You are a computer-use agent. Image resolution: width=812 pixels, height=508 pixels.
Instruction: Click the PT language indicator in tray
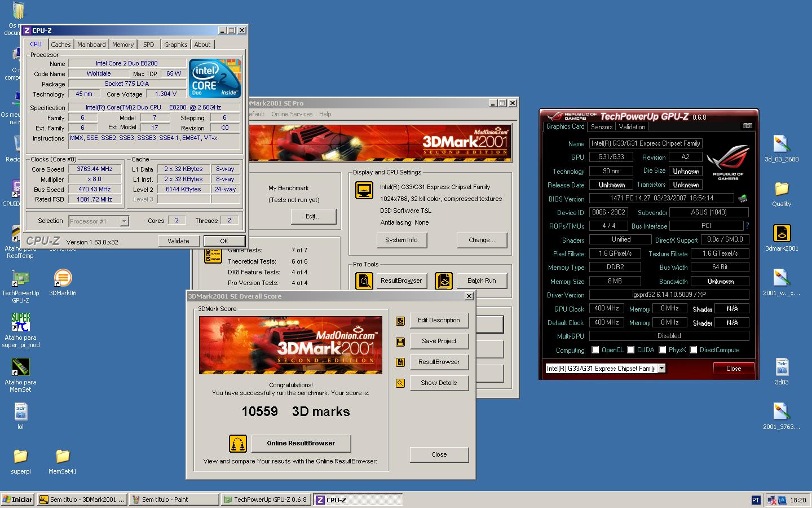tap(756, 500)
